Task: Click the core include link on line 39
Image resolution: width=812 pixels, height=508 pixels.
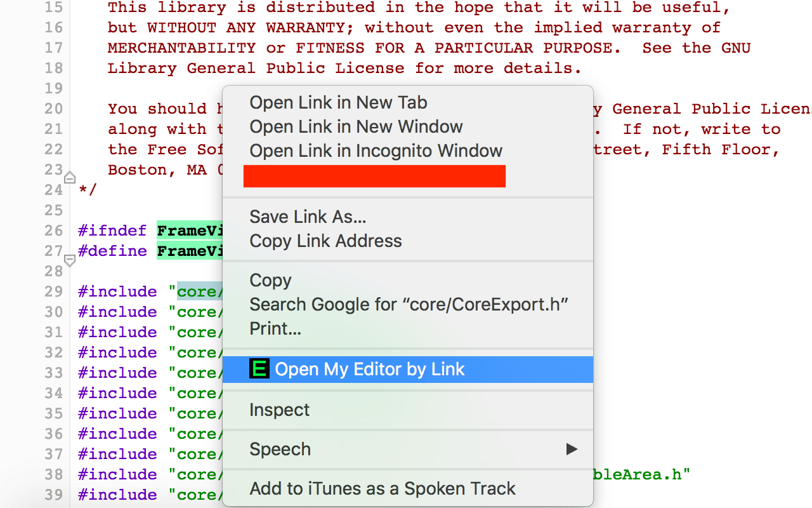Action: [x=199, y=495]
